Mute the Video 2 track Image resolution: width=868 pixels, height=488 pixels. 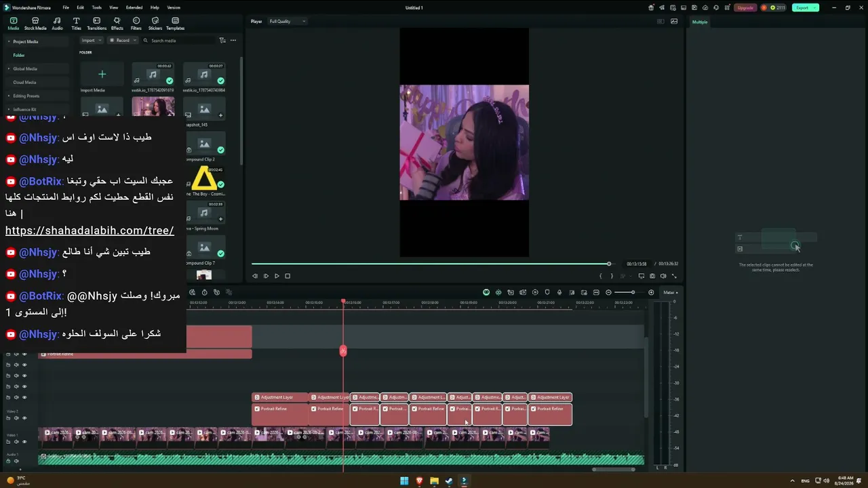pyautogui.click(x=16, y=418)
